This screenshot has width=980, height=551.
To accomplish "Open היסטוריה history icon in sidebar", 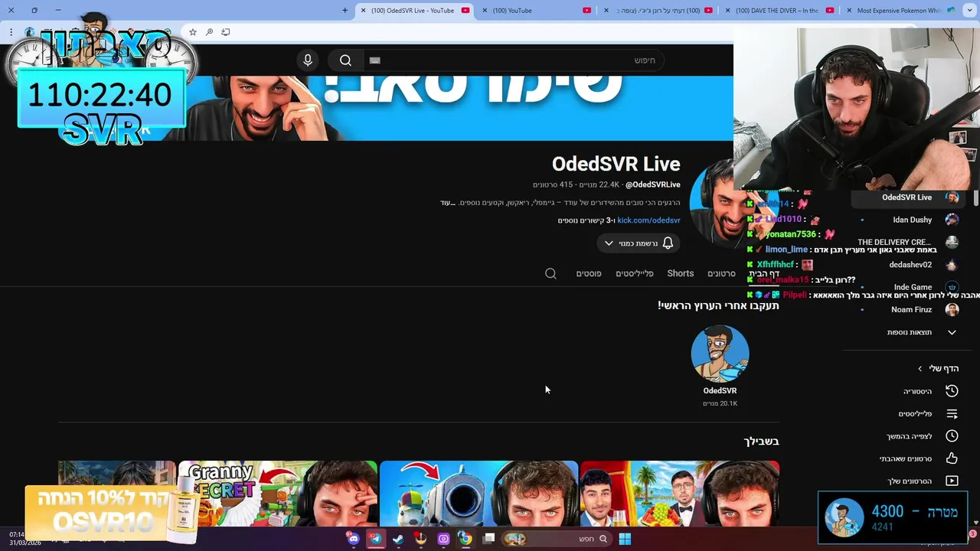I will [952, 391].
